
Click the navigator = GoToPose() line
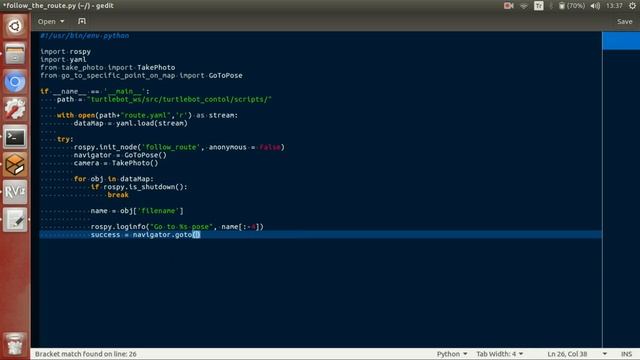(120, 155)
